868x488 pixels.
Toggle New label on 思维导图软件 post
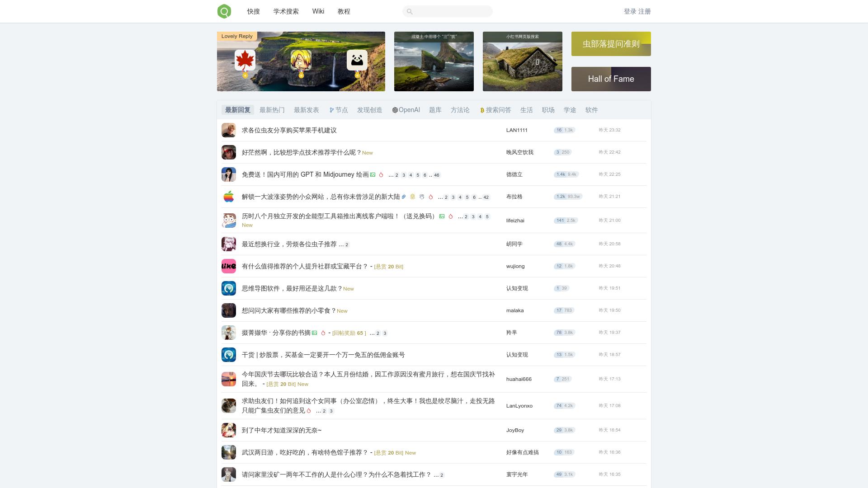coord(348,288)
